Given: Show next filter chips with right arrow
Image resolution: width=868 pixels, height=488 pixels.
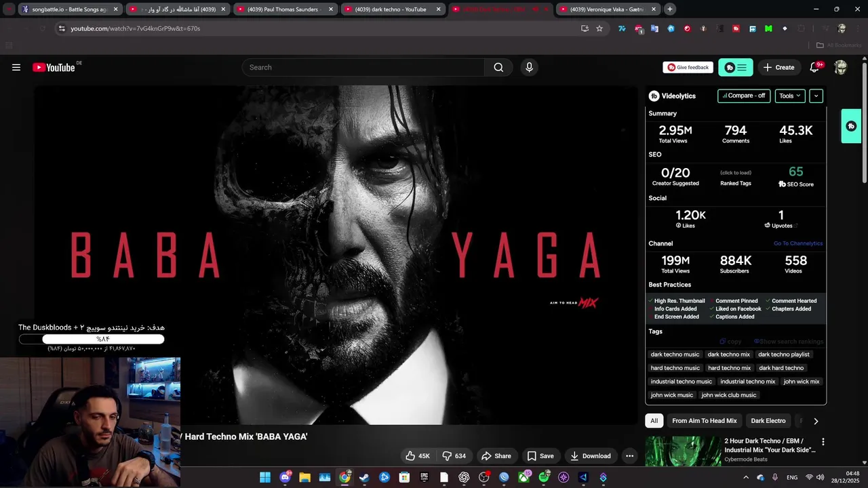Looking at the screenshot, I should [816, 421].
